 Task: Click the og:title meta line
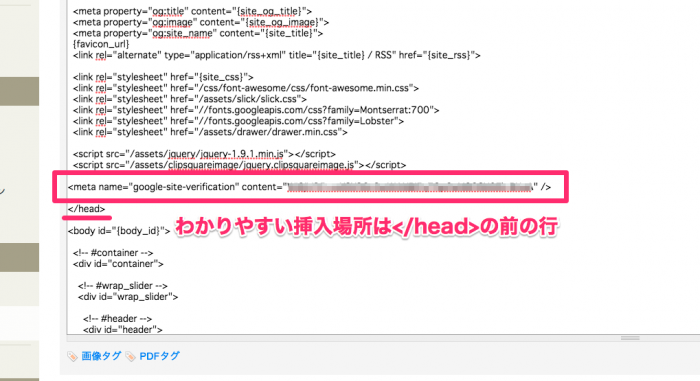tap(192, 11)
